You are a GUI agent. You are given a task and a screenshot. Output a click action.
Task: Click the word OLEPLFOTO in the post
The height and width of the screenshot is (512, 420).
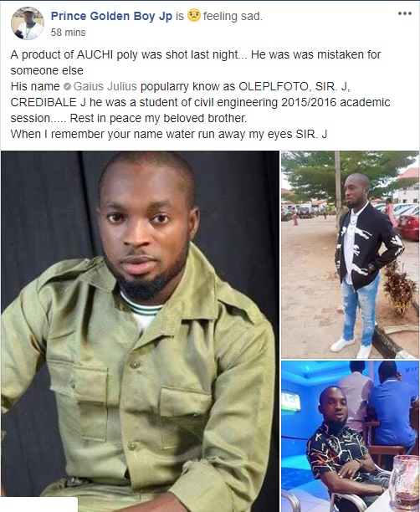pyautogui.click(x=274, y=86)
